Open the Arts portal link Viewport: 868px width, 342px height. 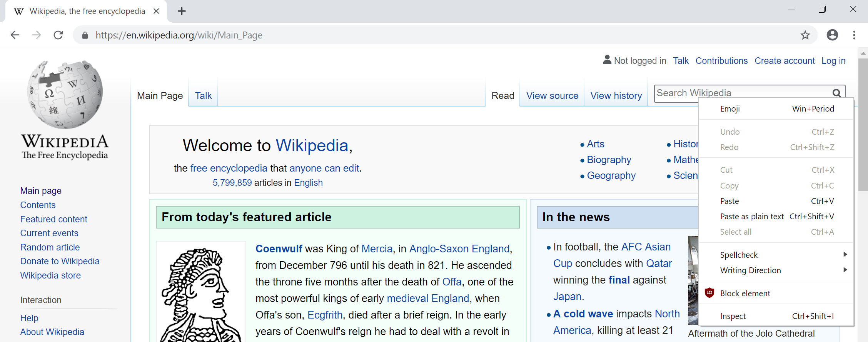coord(596,144)
